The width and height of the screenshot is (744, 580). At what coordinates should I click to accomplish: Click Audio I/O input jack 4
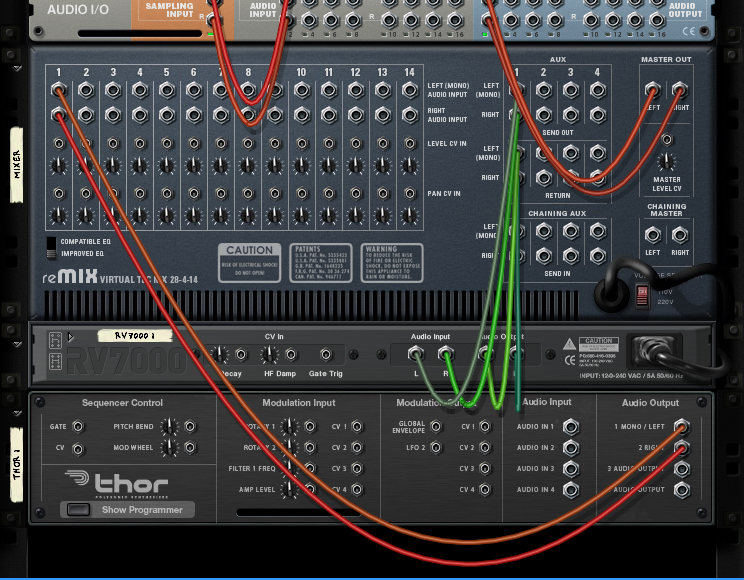[x=309, y=20]
